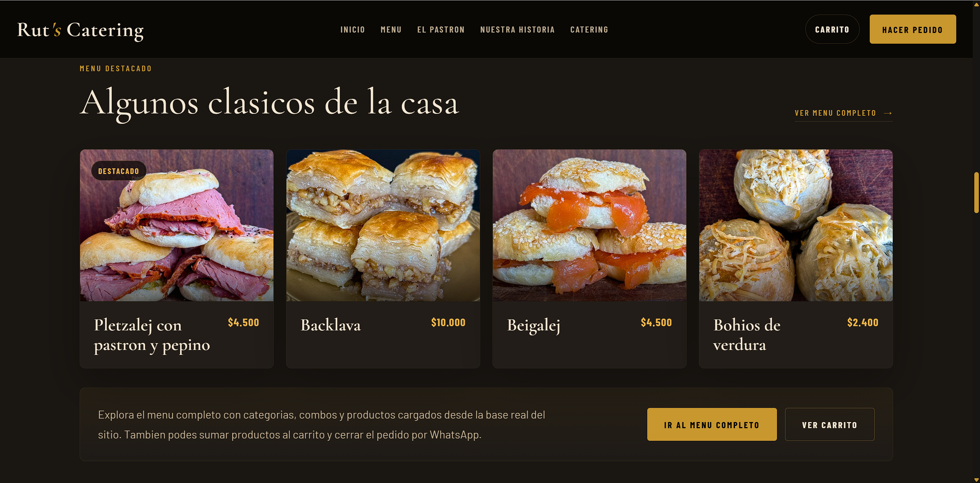Click the Ver Carrito button
This screenshot has height=483, width=980.
(829, 424)
